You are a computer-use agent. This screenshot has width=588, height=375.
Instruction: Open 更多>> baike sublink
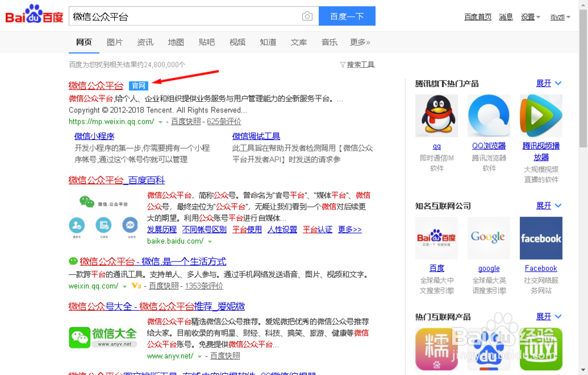pos(350,230)
